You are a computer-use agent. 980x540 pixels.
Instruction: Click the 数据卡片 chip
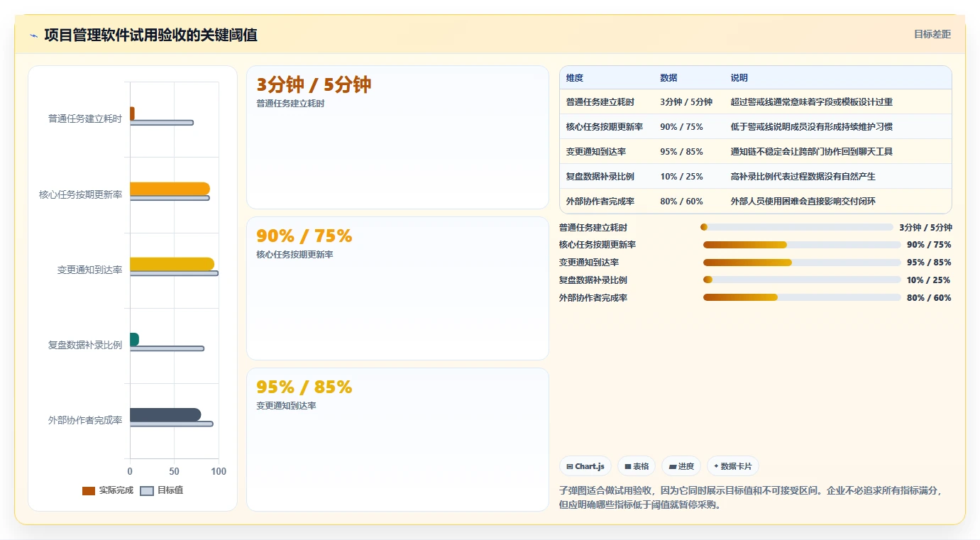(x=733, y=466)
